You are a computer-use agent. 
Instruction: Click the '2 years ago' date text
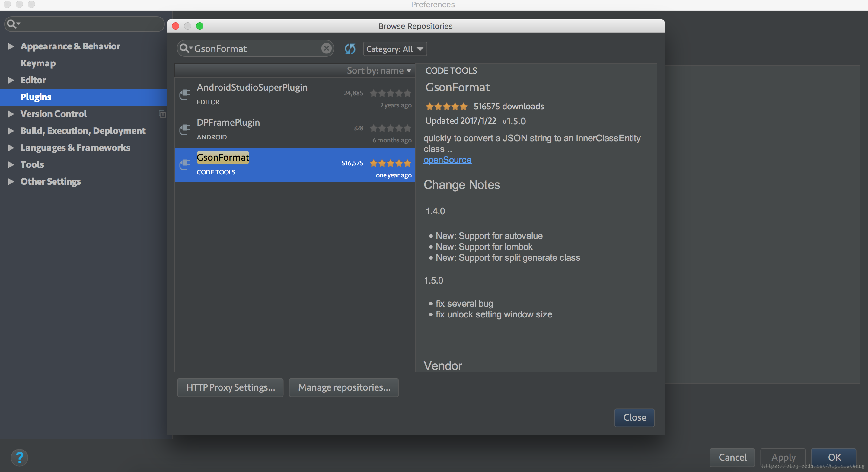click(396, 105)
